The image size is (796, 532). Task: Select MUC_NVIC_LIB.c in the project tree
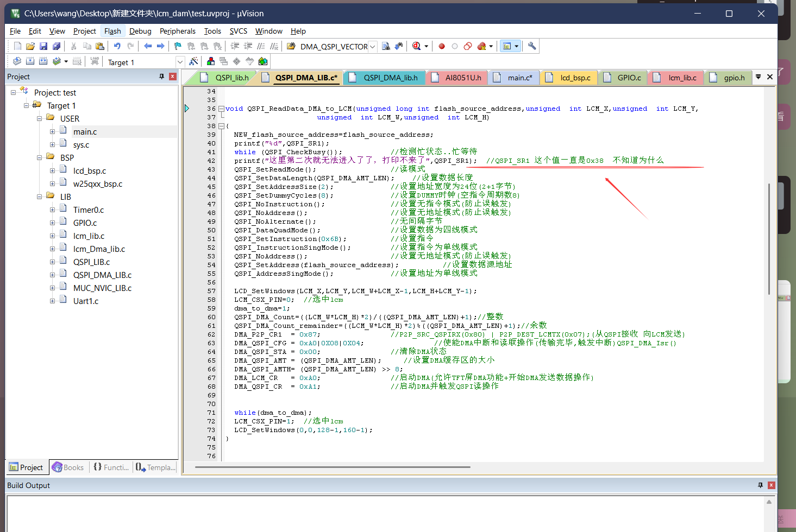click(102, 288)
